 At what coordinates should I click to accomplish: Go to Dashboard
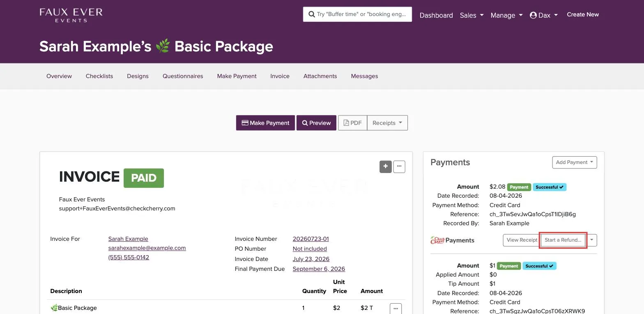(x=436, y=15)
